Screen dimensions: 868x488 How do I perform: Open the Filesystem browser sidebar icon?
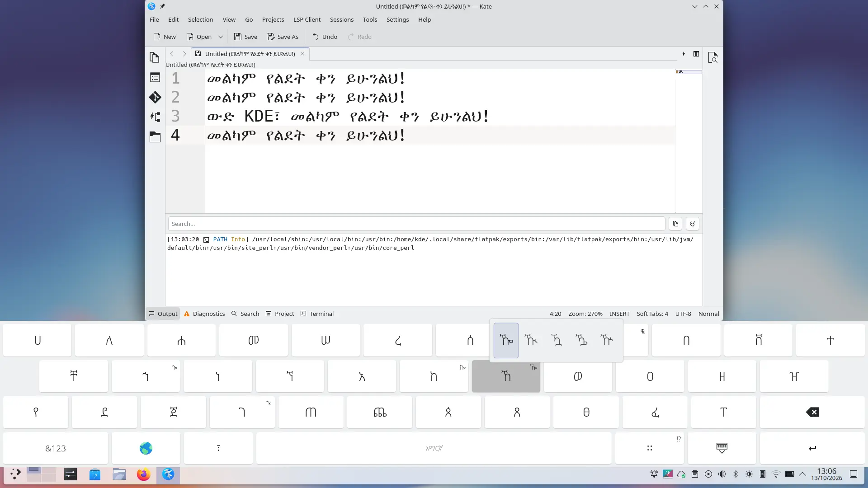[155, 136]
